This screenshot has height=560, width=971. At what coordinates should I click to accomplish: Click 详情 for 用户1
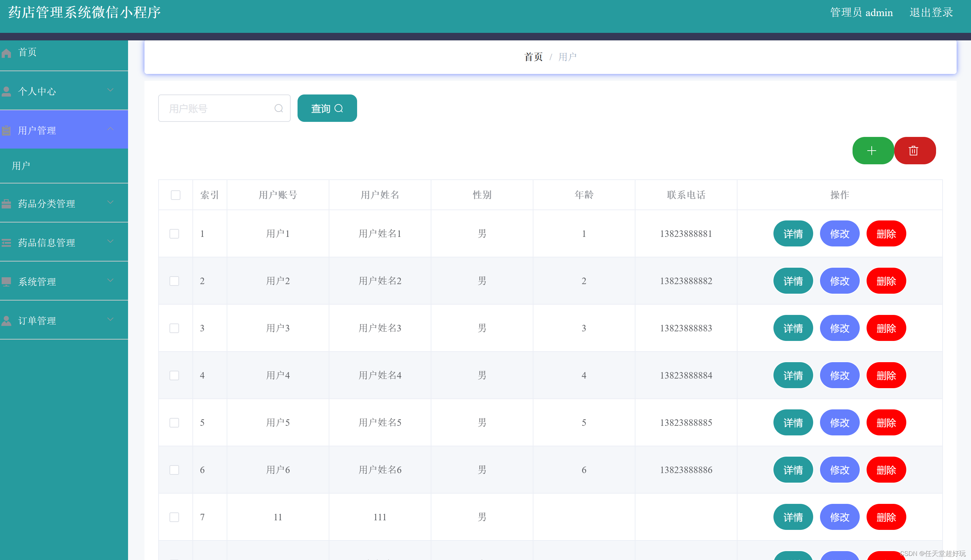(x=793, y=233)
